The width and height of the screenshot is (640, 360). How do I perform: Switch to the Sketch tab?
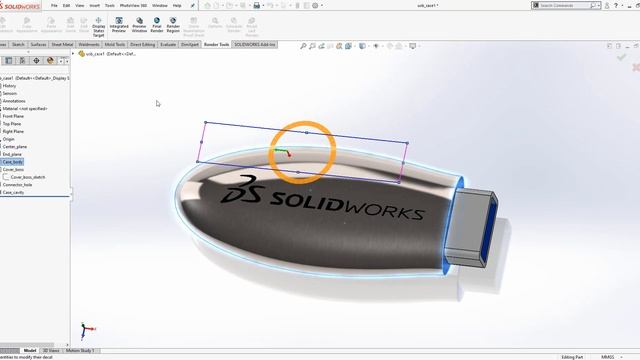(18, 44)
